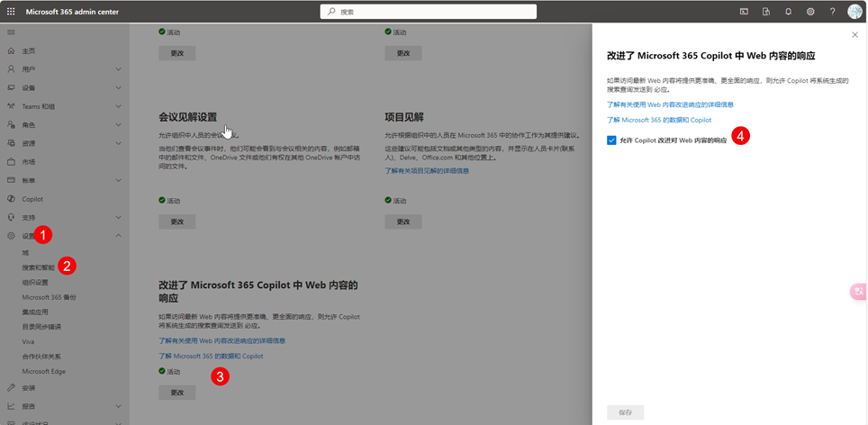The width and height of the screenshot is (868, 425).
Task: Open Viva in sidebar
Action: [x=28, y=341]
